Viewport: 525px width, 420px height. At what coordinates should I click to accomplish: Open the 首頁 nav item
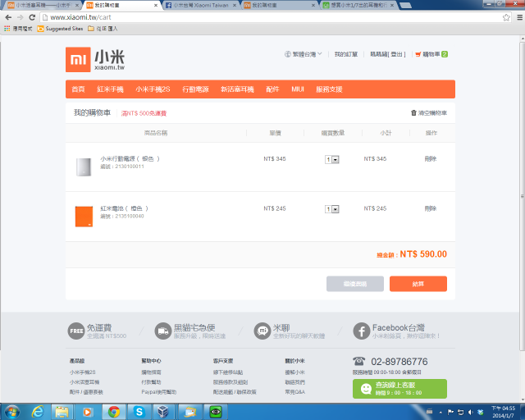click(x=78, y=89)
